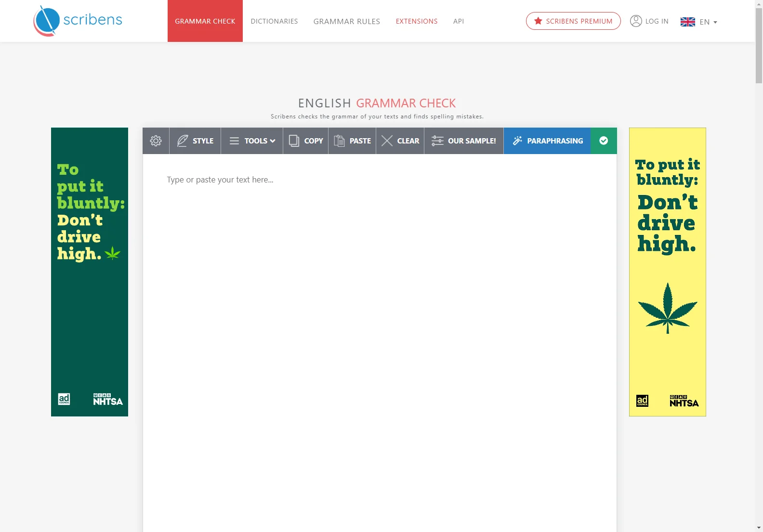Open the Paraphrasing tool
The width and height of the screenshot is (763, 532).
(x=547, y=141)
